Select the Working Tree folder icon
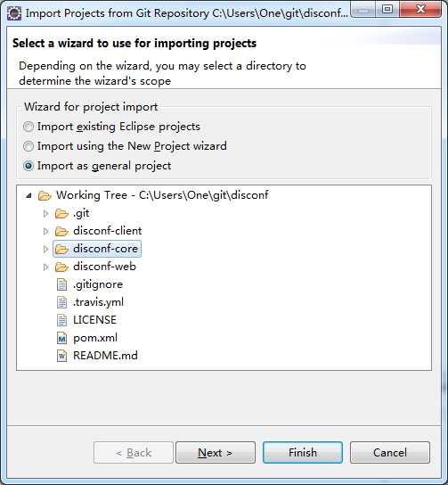 45,195
